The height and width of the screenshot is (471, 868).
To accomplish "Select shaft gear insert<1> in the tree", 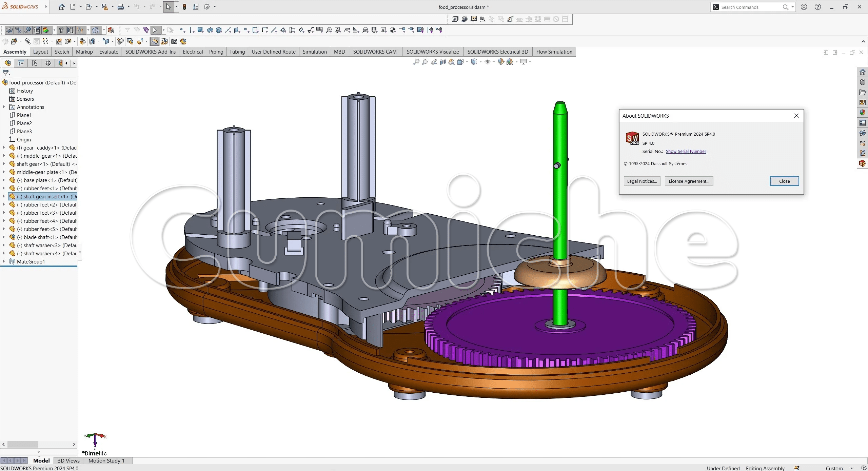I will 43,196.
